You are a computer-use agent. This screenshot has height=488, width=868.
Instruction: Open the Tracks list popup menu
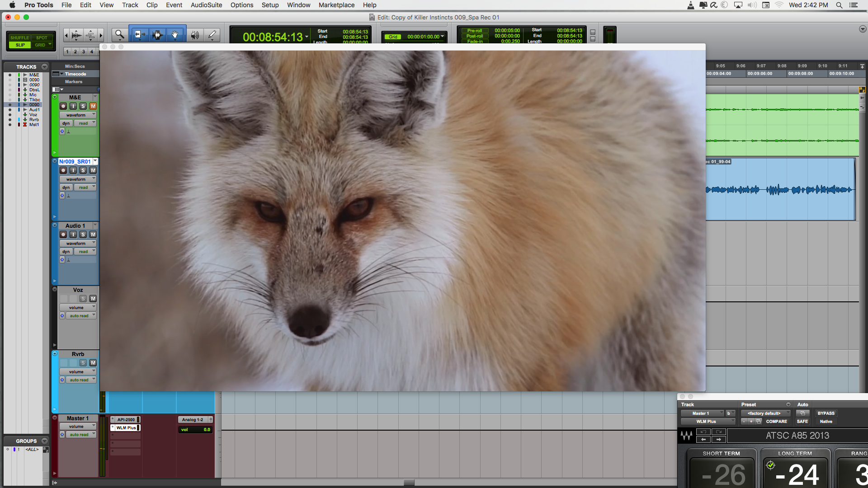pos(44,67)
